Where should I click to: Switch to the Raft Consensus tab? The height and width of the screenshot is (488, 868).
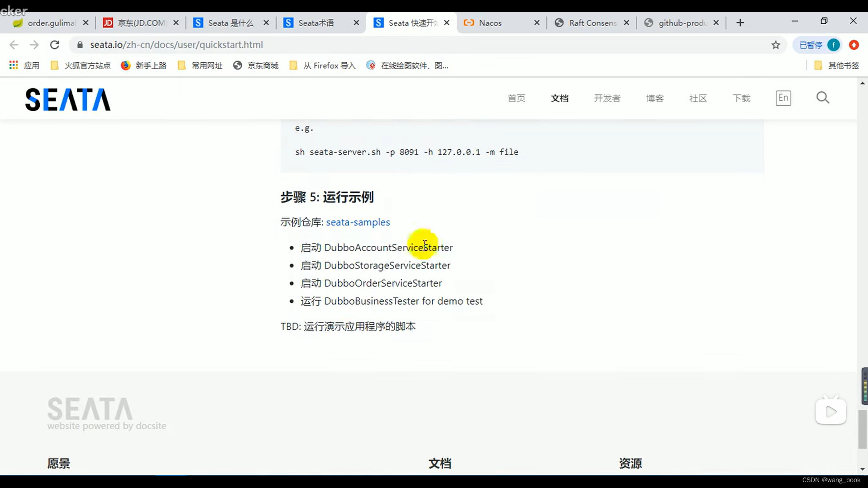point(592,23)
